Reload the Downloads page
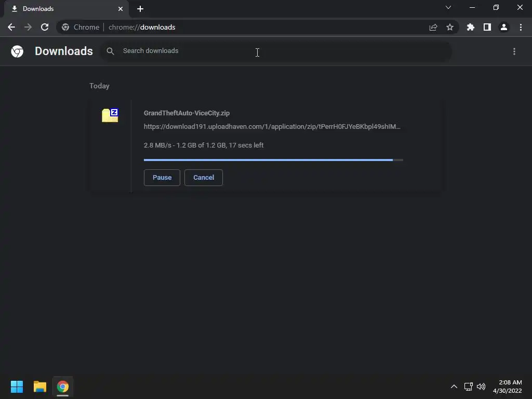532x399 pixels. click(x=45, y=27)
